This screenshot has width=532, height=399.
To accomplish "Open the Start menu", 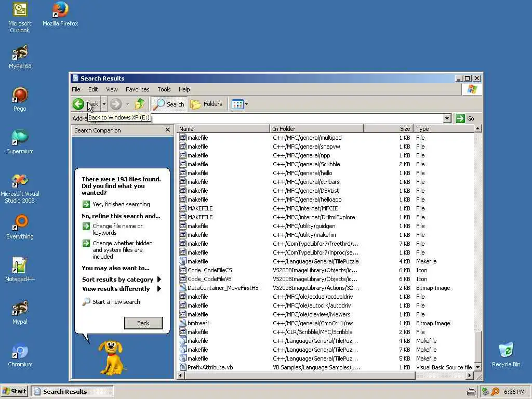I will pyautogui.click(x=15, y=391).
